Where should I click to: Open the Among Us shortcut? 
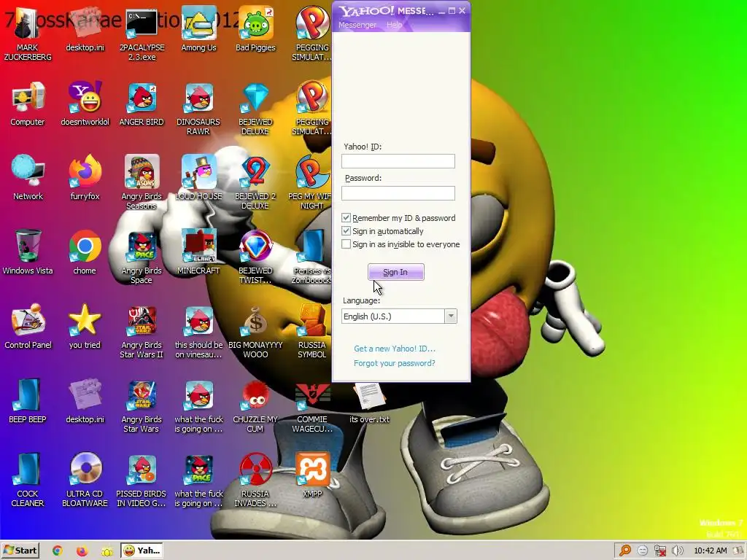click(x=198, y=29)
